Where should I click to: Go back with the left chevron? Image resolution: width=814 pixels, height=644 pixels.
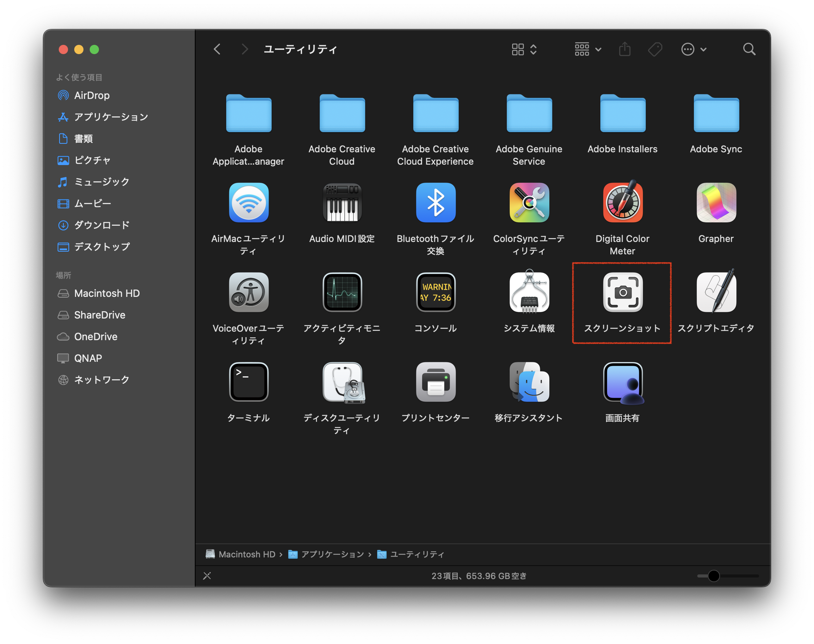coord(217,49)
